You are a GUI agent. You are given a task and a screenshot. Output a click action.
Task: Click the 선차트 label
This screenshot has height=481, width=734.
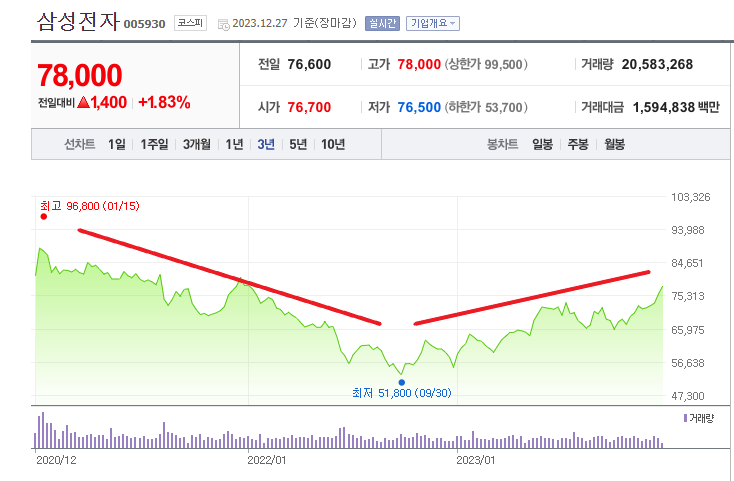[x=80, y=144]
